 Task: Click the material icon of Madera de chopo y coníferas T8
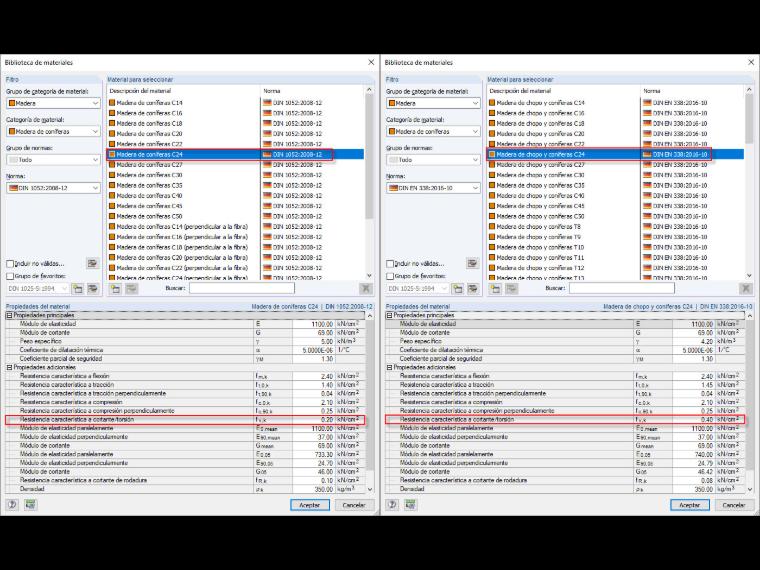pyautogui.click(x=492, y=226)
